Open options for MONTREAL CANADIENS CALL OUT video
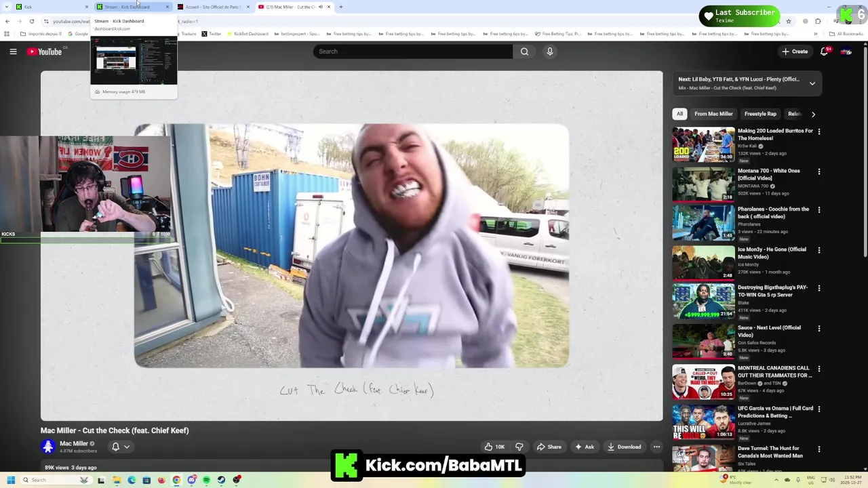 coord(818,369)
